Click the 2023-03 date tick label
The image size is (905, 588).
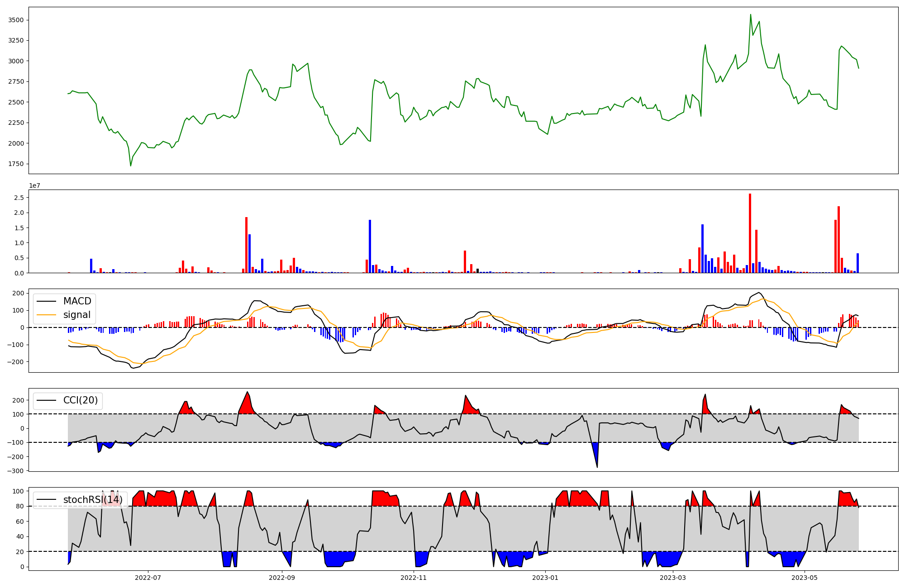(673, 578)
